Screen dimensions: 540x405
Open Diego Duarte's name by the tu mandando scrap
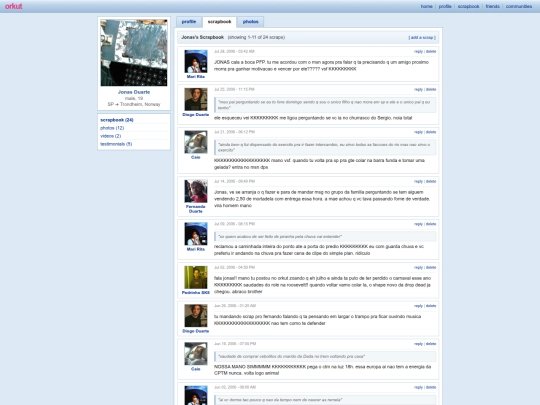pos(196,331)
